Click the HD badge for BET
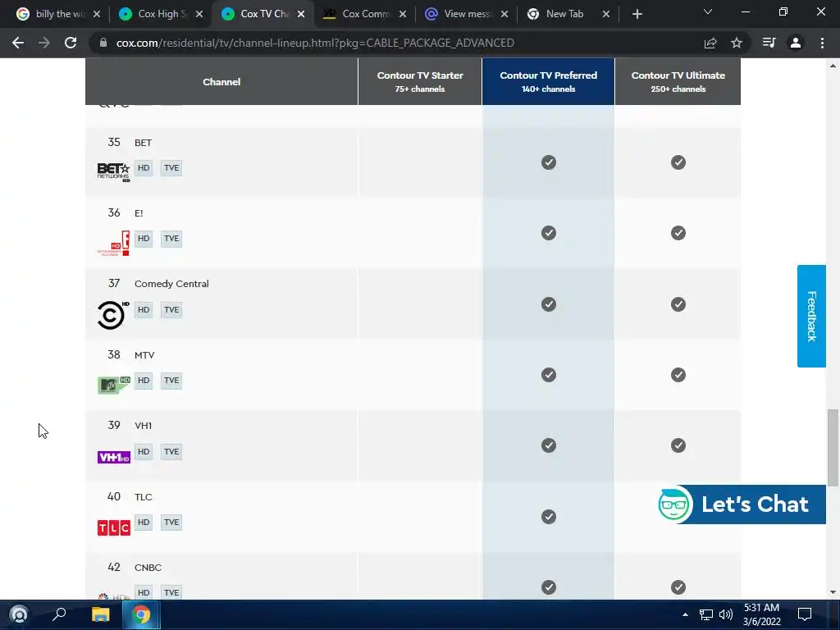The image size is (840, 630). [x=144, y=167]
